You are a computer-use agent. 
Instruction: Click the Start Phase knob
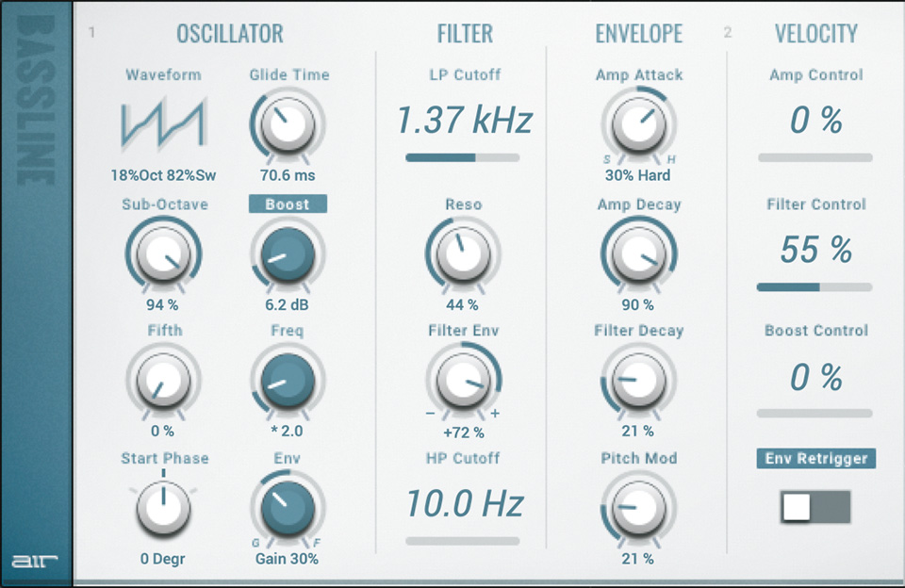[163, 507]
